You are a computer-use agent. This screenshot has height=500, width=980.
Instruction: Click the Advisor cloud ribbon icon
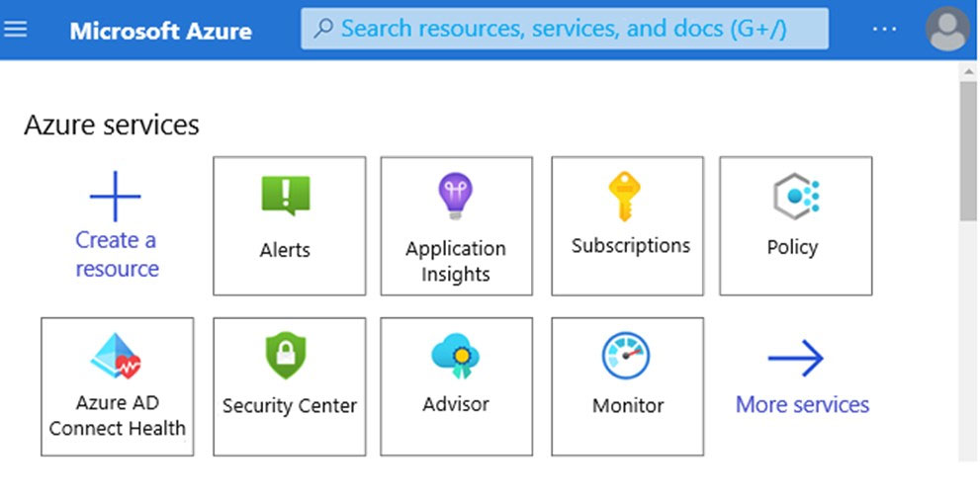(456, 356)
